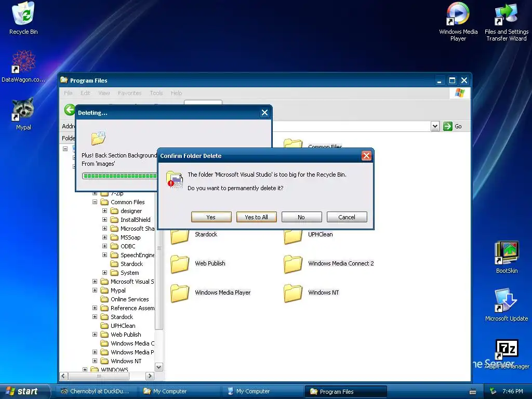Open the Help menu
This screenshot has width=532, height=399.
tap(176, 93)
